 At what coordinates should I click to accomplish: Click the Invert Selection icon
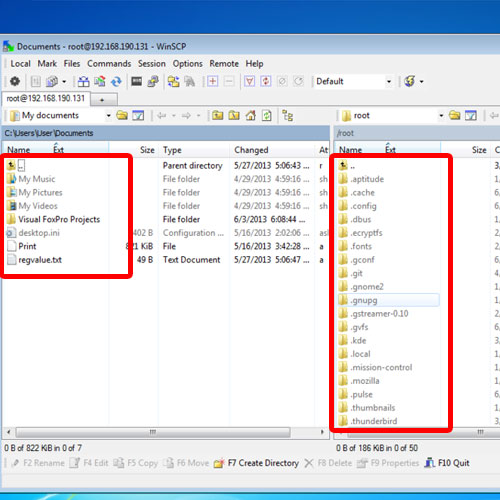pos(266,81)
